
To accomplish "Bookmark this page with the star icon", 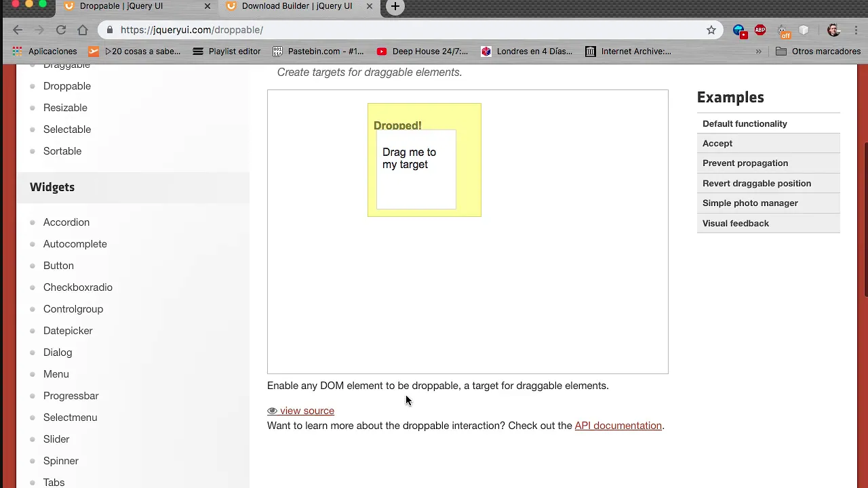I will pos(711,30).
